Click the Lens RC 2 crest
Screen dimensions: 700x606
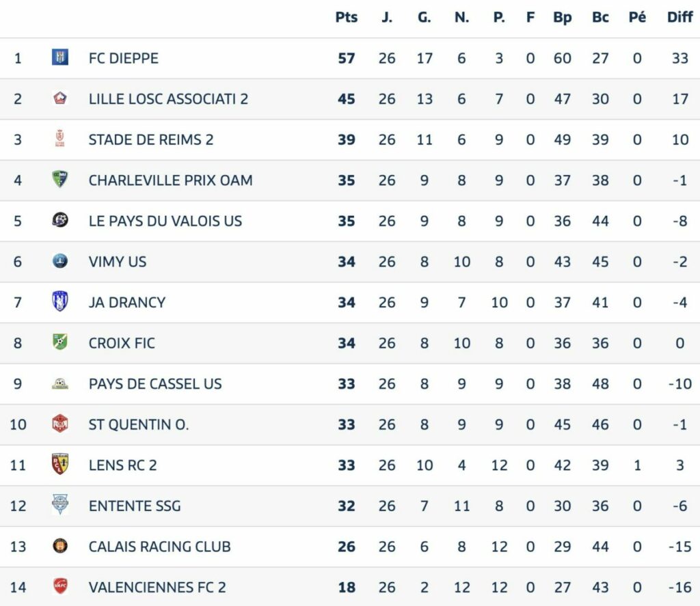tap(60, 465)
